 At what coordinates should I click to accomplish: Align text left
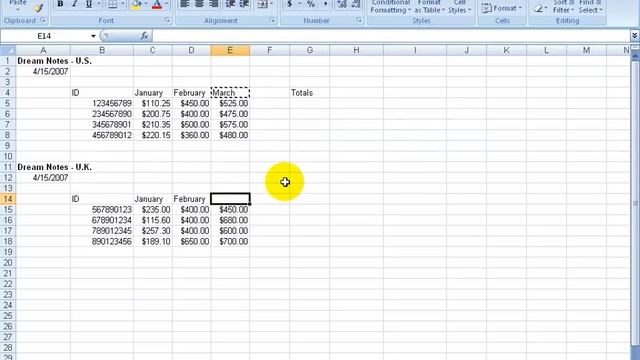pos(185,4)
